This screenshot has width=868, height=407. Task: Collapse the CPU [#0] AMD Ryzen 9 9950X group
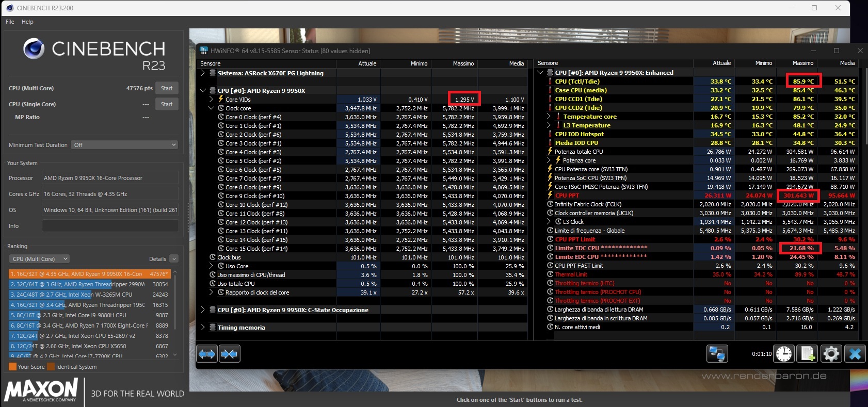point(203,90)
